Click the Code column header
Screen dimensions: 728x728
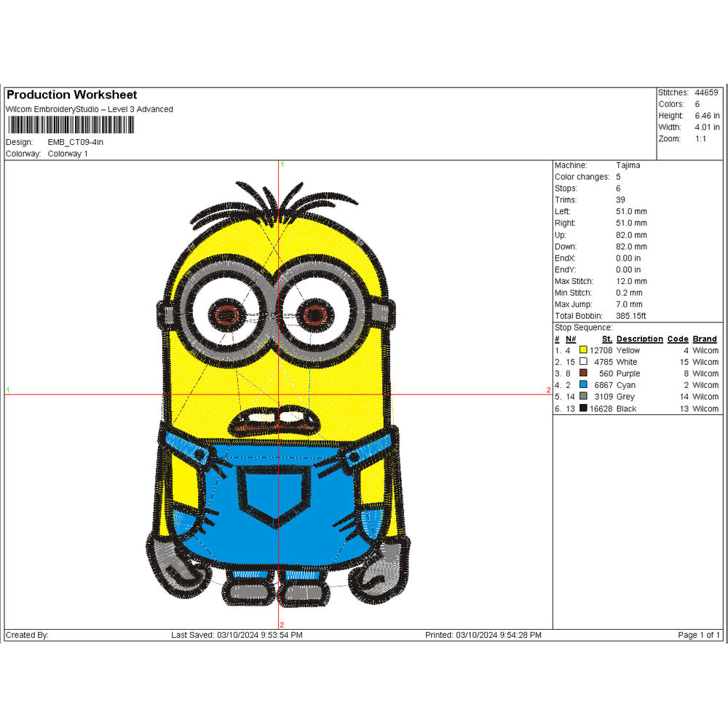point(677,339)
